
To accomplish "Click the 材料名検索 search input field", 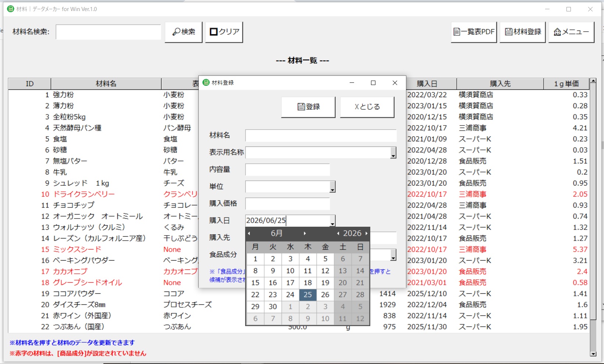I will point(109,32).
